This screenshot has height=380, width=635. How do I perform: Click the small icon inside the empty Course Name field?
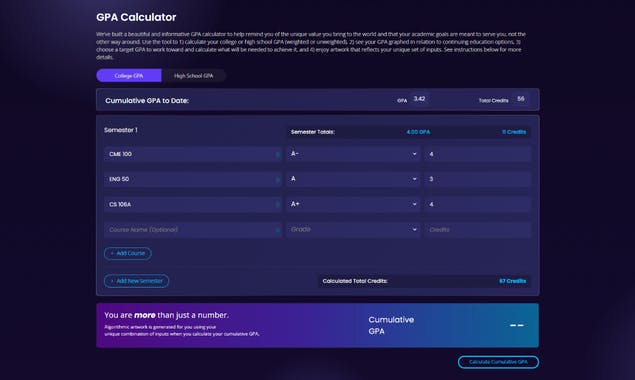(277, 230)
